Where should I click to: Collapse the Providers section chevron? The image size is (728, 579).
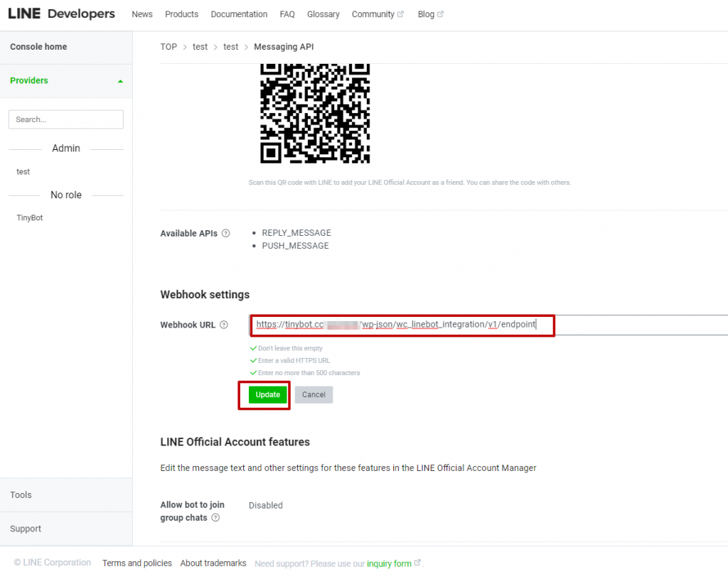pyautogui.click(x=120, y=80)
